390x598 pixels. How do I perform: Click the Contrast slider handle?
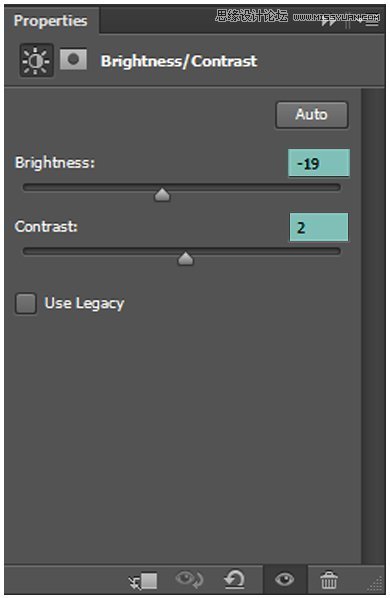point(186,259)
